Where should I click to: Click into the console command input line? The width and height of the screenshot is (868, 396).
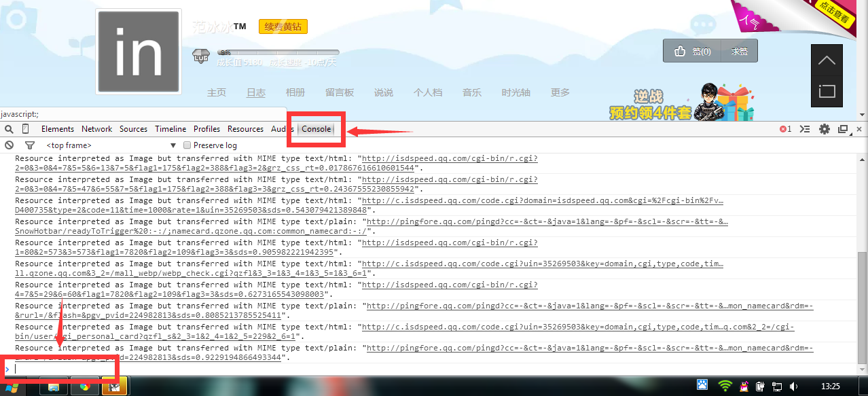pyautogui.click(x=435, y=368)
